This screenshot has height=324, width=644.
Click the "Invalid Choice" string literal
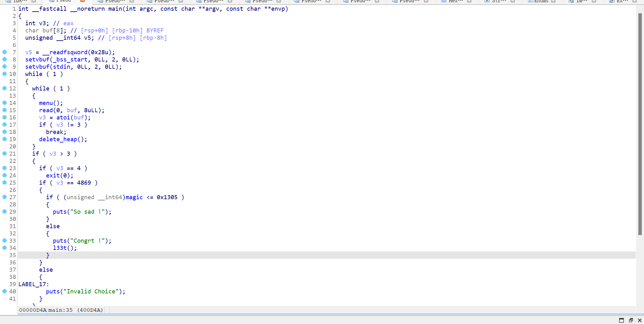(x=91, y=292)
